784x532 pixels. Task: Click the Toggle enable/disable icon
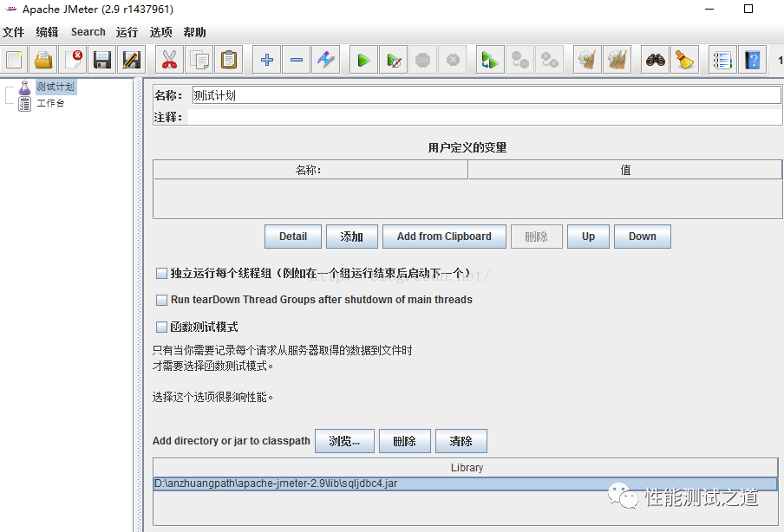pyautogui.click(x=325, y=60)
